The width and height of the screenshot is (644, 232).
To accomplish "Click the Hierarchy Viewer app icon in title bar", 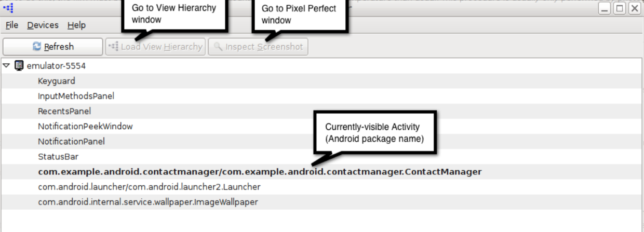I will (8, 8).
